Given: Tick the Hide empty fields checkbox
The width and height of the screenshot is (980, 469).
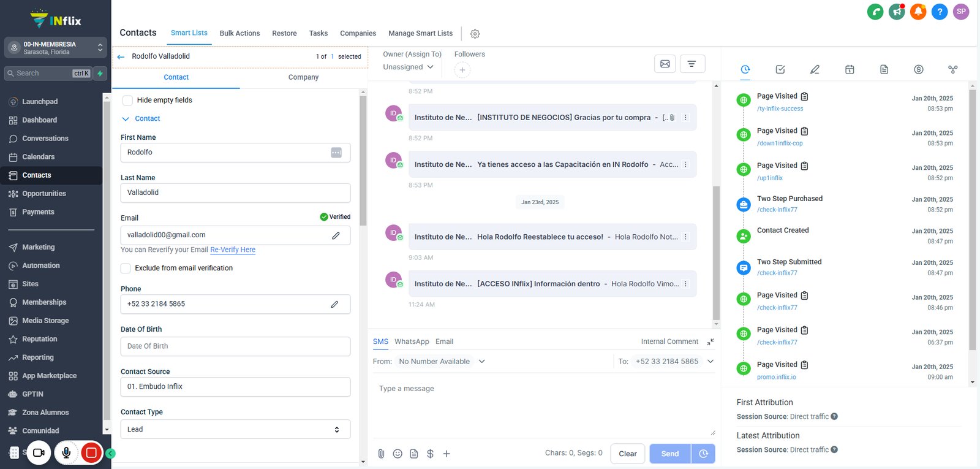Looking at the screenshot, I should pyautogui.click(x=127, y=101).
